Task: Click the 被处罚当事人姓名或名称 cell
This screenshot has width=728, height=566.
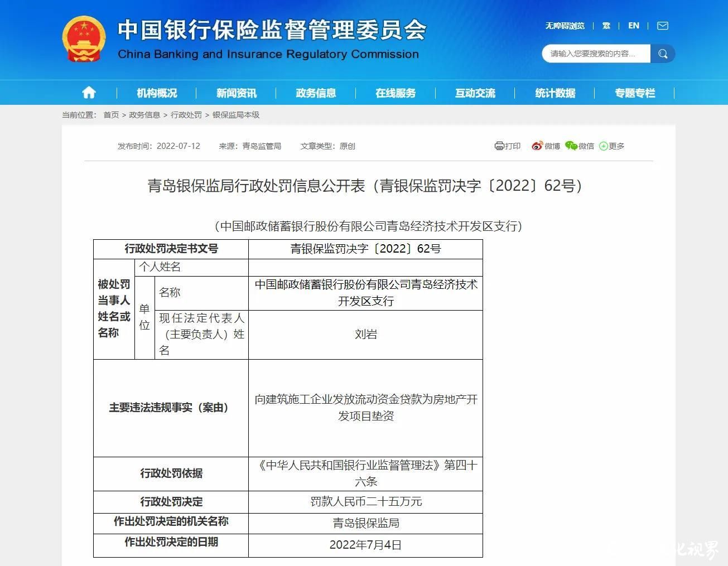Action: [114, 308]
